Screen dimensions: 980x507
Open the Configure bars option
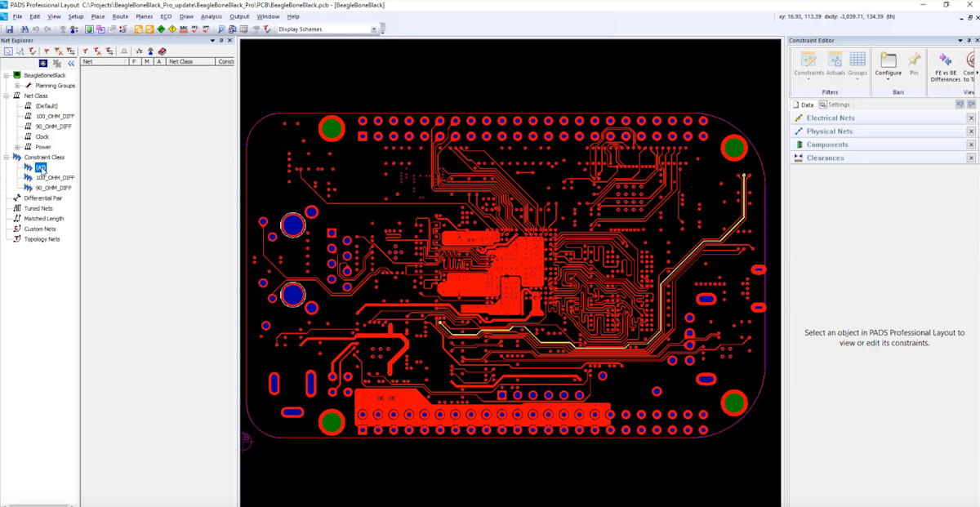point(889,65)
